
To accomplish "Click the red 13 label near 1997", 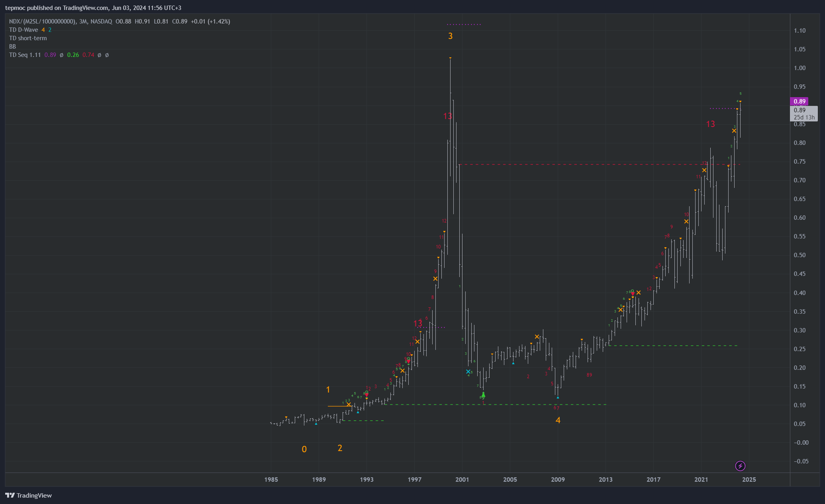I will [417, 324].
